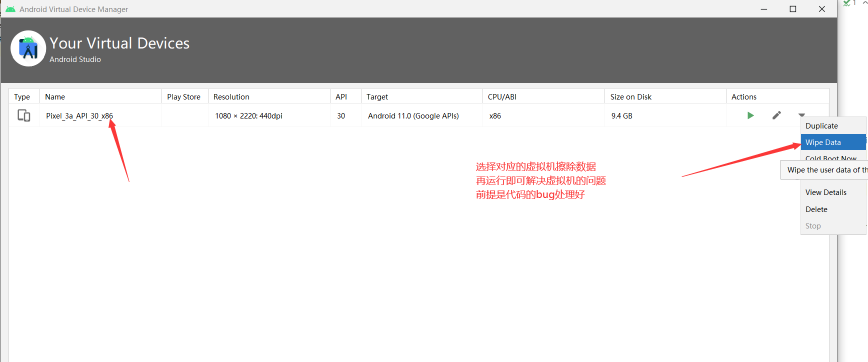The image size is (868, 362).
Task: Select the Pixel_3a_API_30_x86 device name
Action: (79, 116)
